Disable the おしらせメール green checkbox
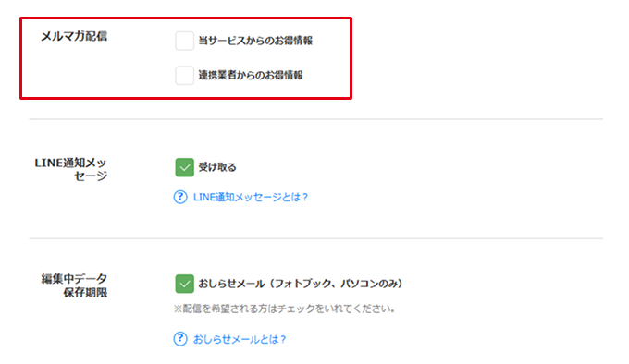The height and width of the screenshot is (364, 629). 184,284
